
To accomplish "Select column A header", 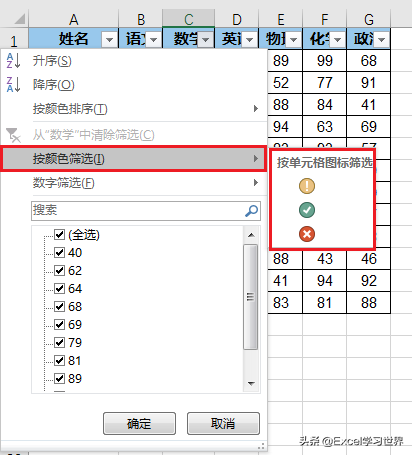I will (x=74, y=20).
